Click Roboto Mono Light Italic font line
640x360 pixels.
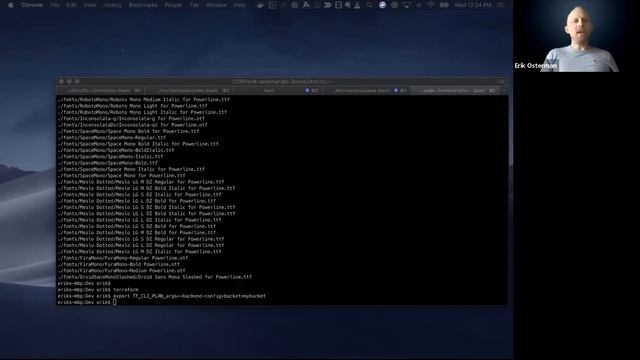click(142, 112)
